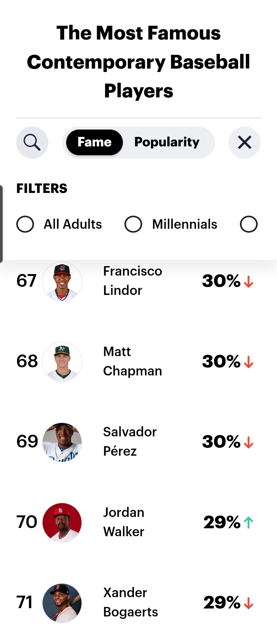Close filters using the X icon
The image size is (277, 644).
(x=245, y=142)
